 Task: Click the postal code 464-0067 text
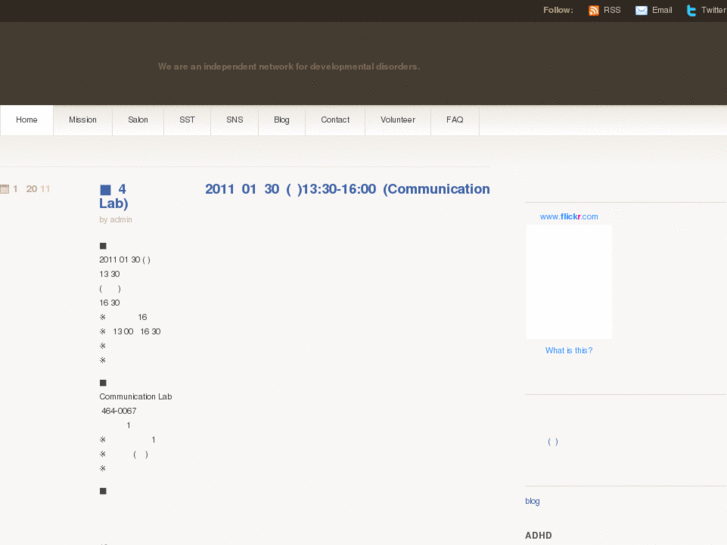coord(119,411)
